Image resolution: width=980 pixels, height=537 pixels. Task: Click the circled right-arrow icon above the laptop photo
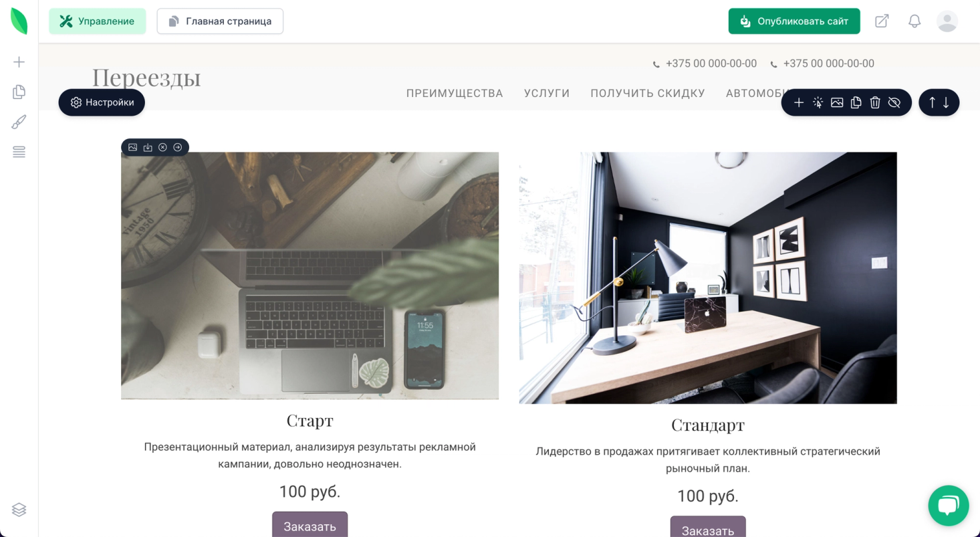[x=177, y=147]
